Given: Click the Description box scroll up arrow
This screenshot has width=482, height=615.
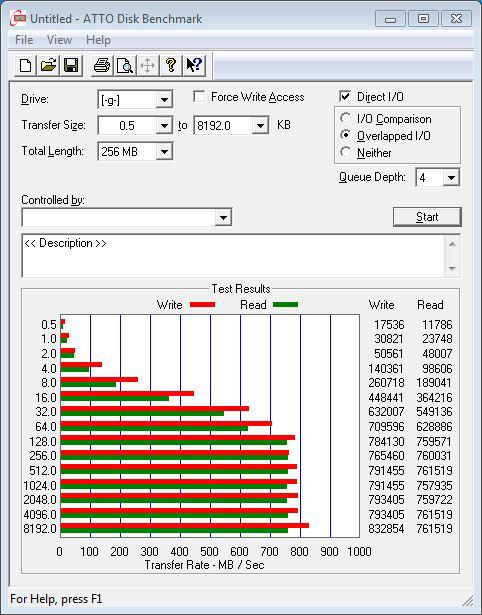Looking at the screenshot, I should tap(452, 244).
